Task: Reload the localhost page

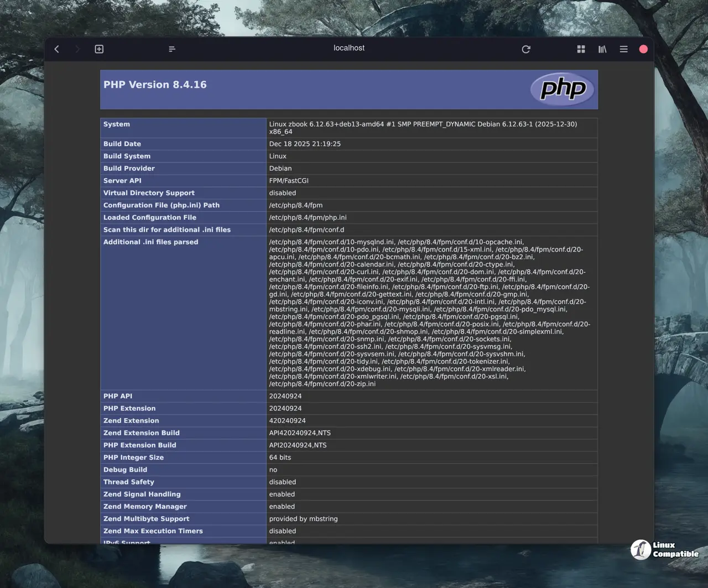Action: (x=526, y=49)
